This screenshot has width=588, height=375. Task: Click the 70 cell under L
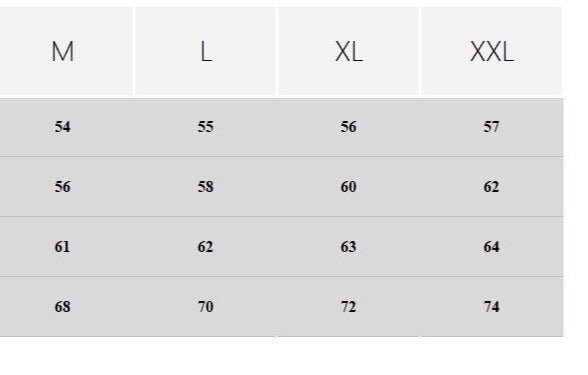coord(206,307)
